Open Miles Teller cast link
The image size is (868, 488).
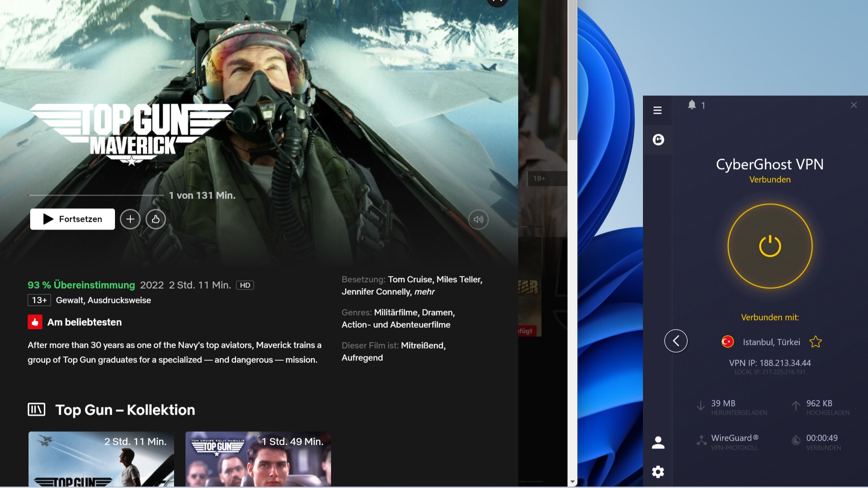pos(459,279)
